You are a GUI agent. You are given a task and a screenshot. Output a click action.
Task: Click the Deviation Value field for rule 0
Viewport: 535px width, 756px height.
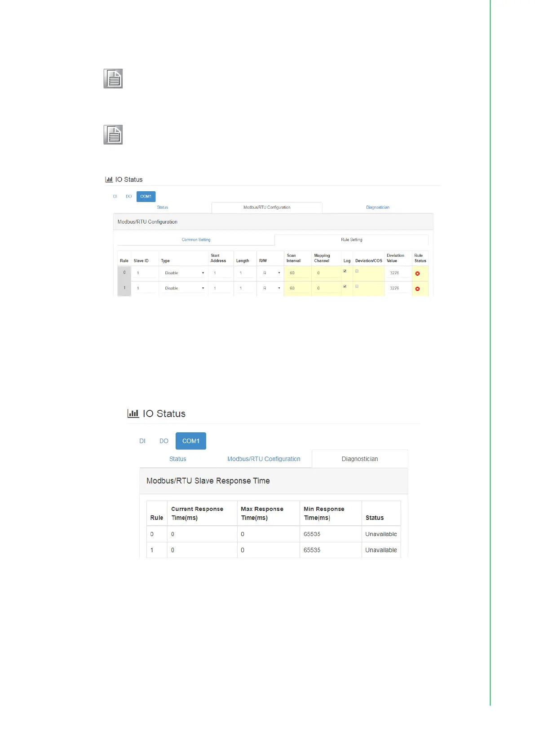tap(398, 273)
